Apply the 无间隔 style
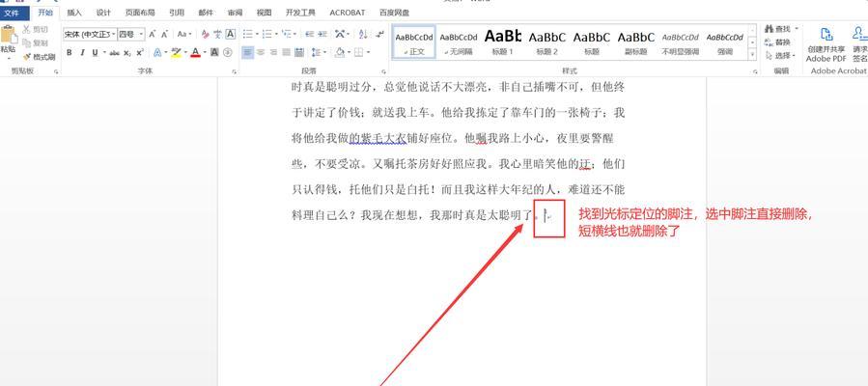Viewport: 868px width, 386px height. click(x=459, y=42)
